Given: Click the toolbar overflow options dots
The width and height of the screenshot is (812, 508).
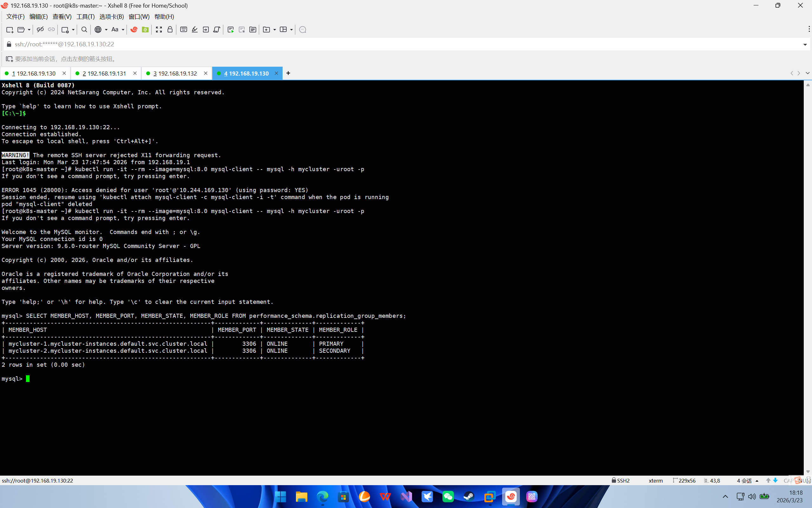Looking at the screenshot, I should 809,29.
